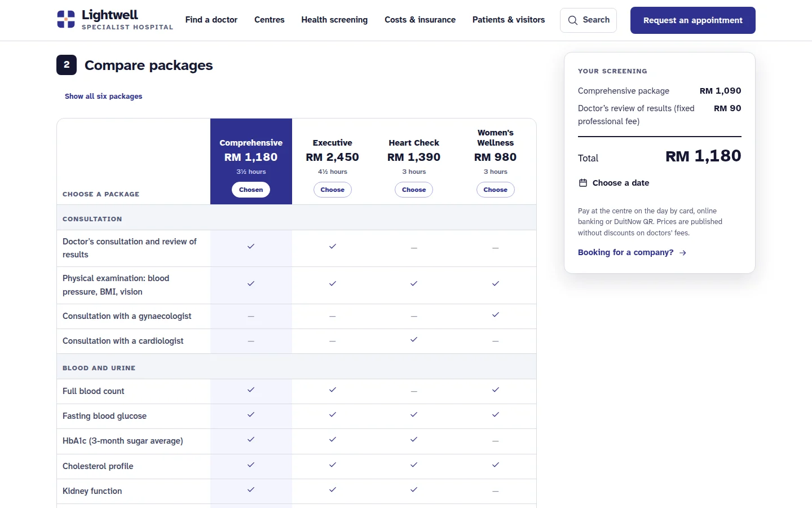
Task: Follow the Booking for a company? link
Action: [632, 252]
